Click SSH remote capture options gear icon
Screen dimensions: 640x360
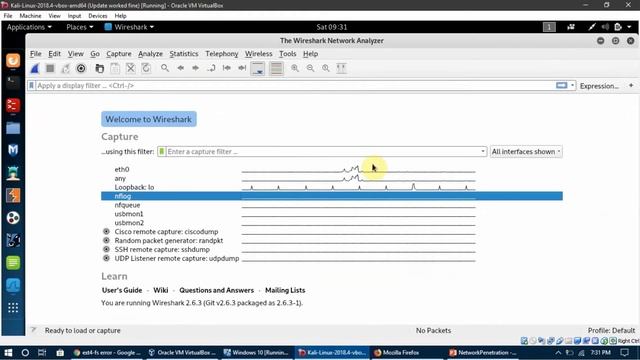(x=107, y=249)
